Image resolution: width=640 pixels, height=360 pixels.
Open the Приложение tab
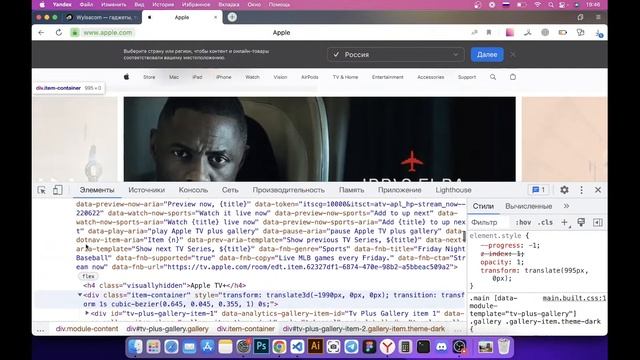tap(400, 190)
